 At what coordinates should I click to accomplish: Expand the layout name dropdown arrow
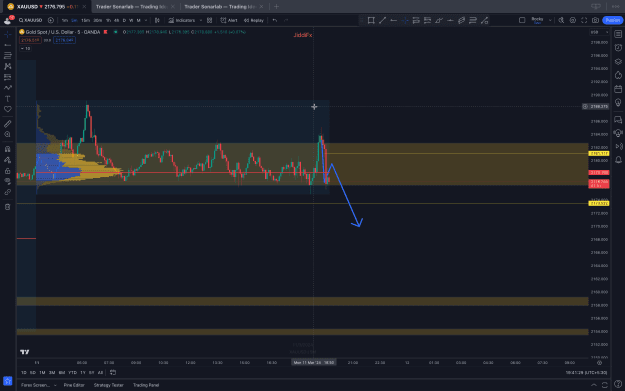click(x=550, y=20)
